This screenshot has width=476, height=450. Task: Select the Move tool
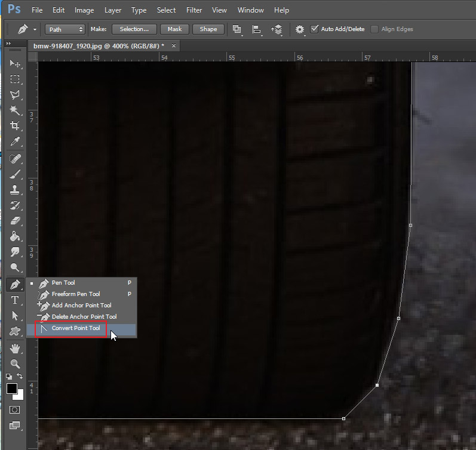click(x=15, y=63)
